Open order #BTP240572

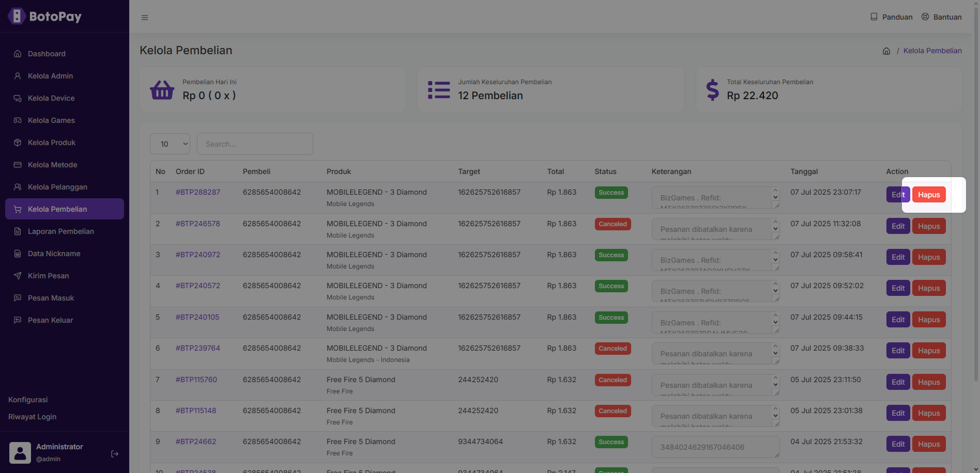(x=198, y=286)
